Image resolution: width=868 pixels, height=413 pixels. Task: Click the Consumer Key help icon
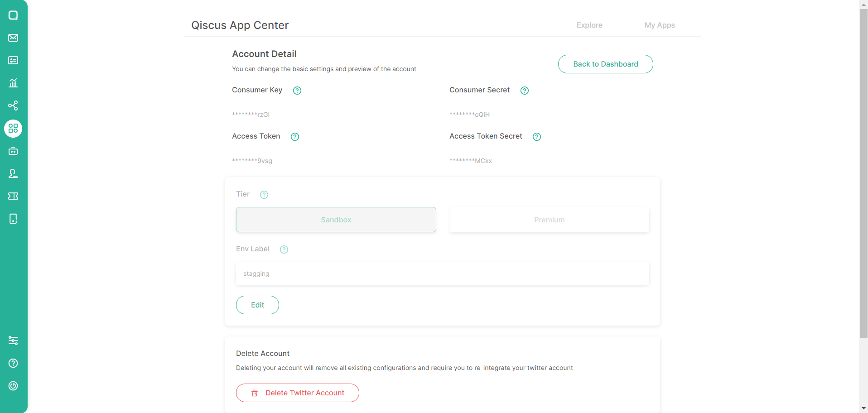click(297, 91)
